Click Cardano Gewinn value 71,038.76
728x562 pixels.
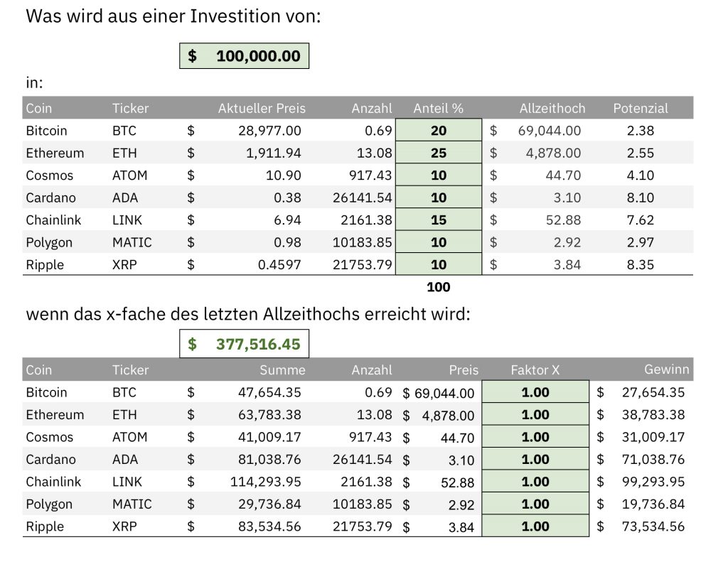pos(653,459)
